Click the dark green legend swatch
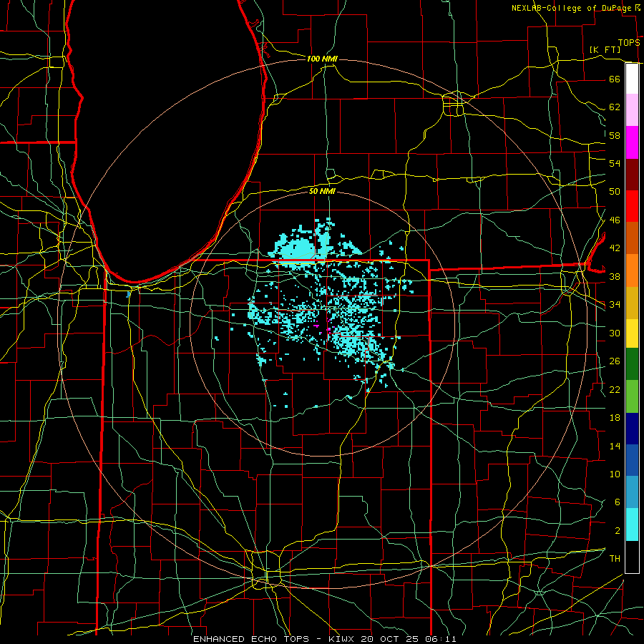This screenshot has width=644, height=644. tap(632, 364)
